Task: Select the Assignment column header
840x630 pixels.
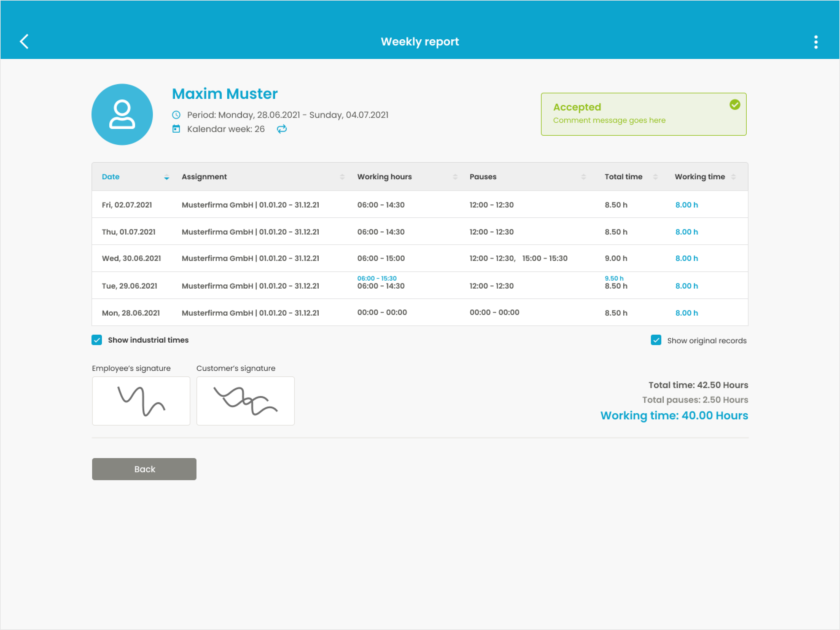Action: tap(204, 176)
